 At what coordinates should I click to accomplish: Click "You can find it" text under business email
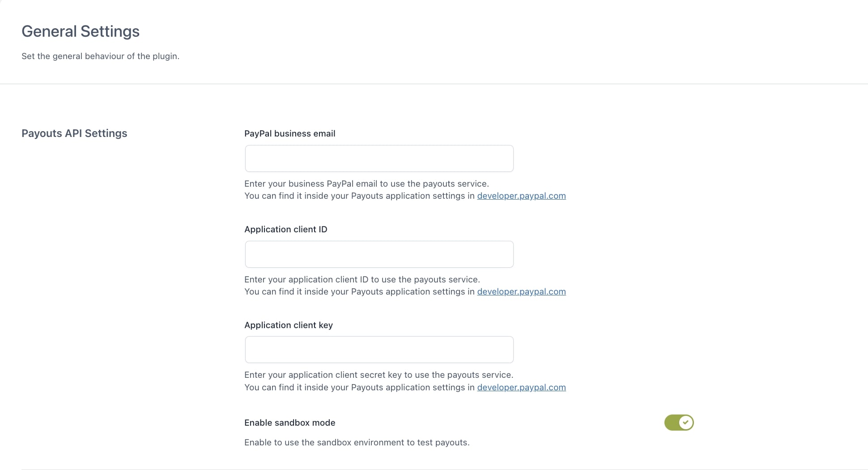click(359, 196)
